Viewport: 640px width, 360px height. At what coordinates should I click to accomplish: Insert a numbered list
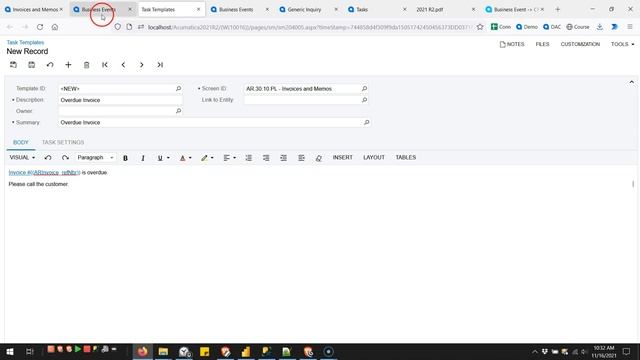[x=249, y=158]
